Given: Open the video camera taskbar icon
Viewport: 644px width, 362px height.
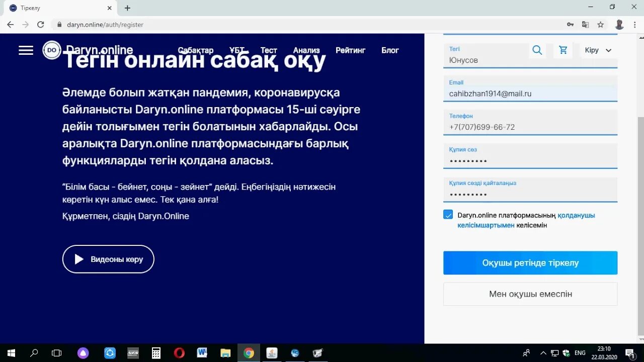Looking at the screenshot, I should pyautogui.click(x=318, y=353).
